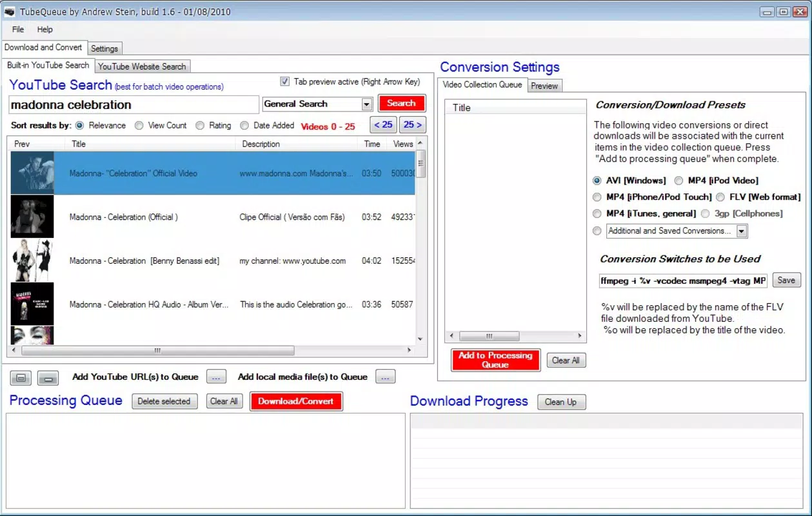Select row Madonna- "Celebration" Official Video
Screen dimensions: 812x516
[x=212, y=173]
